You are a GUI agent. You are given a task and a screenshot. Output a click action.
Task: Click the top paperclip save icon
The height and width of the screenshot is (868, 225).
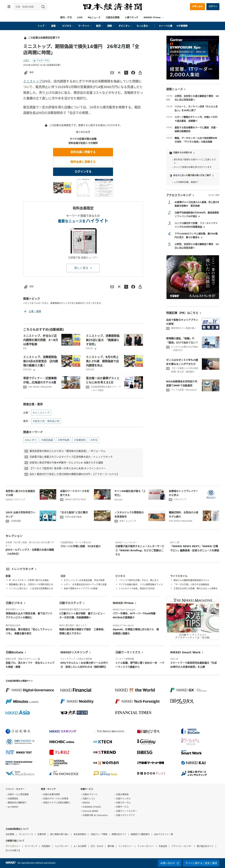(26, 72)
